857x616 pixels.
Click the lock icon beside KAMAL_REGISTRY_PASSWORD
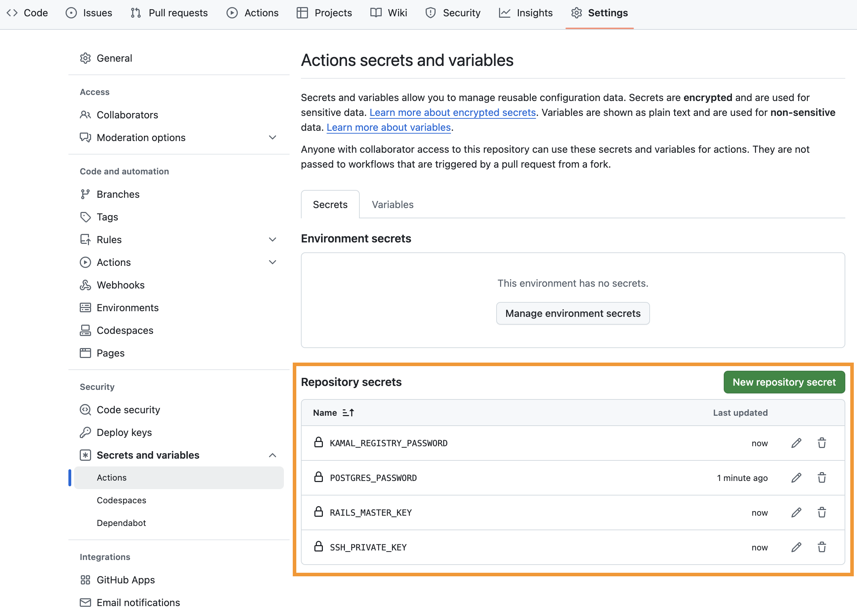point(319,442)
